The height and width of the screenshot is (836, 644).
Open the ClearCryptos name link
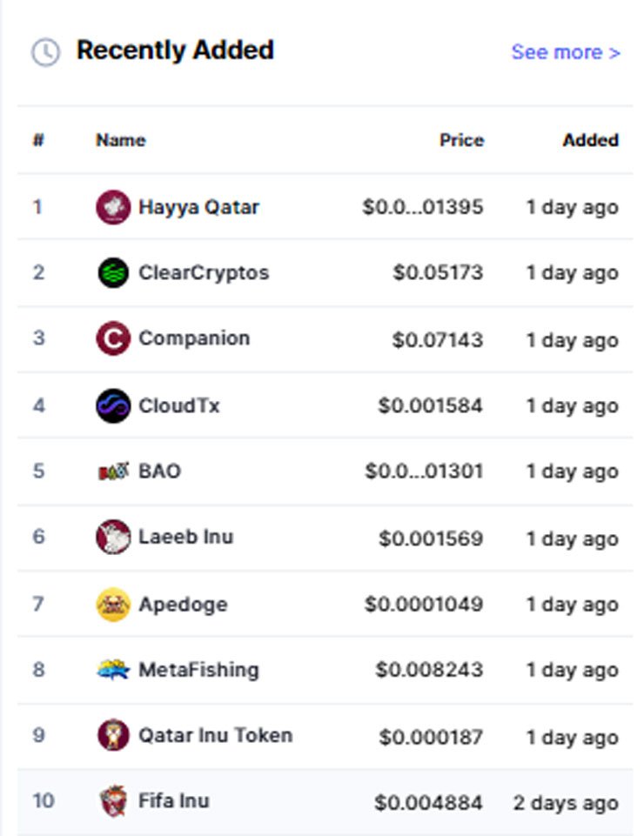point(204,272)
